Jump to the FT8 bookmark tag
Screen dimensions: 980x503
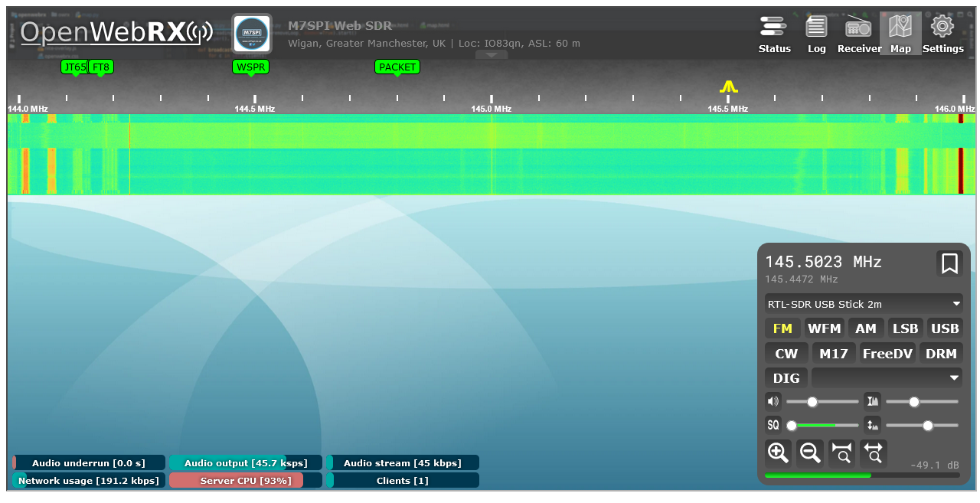101,67
